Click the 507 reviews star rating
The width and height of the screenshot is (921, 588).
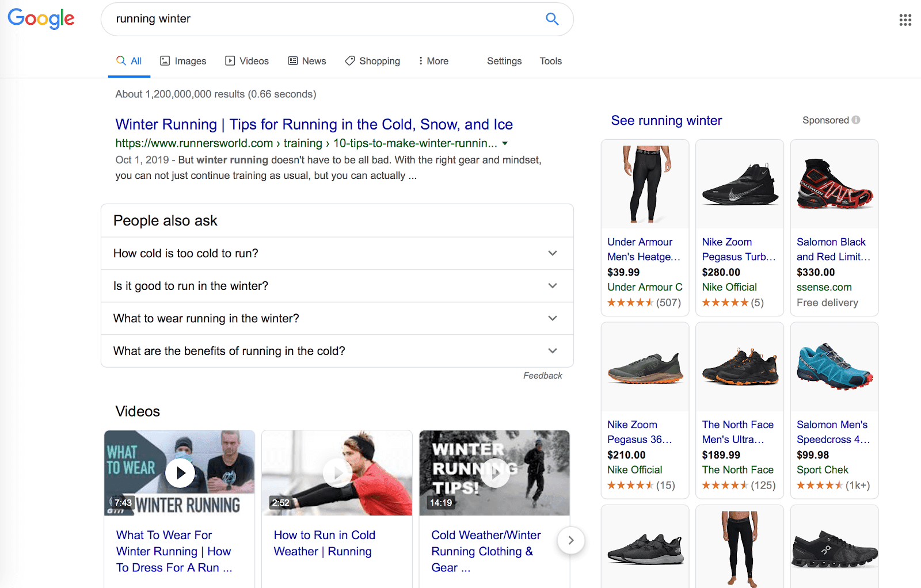[x=644, y=303]
